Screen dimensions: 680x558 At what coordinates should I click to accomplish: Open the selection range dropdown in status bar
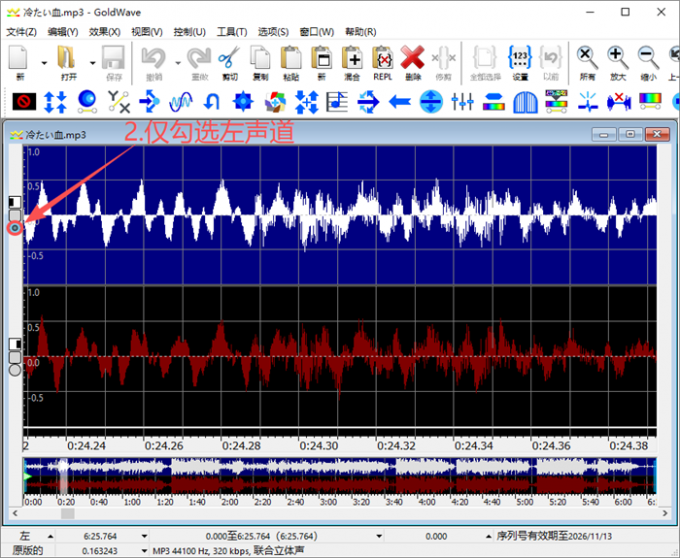[x=379, y=537]
